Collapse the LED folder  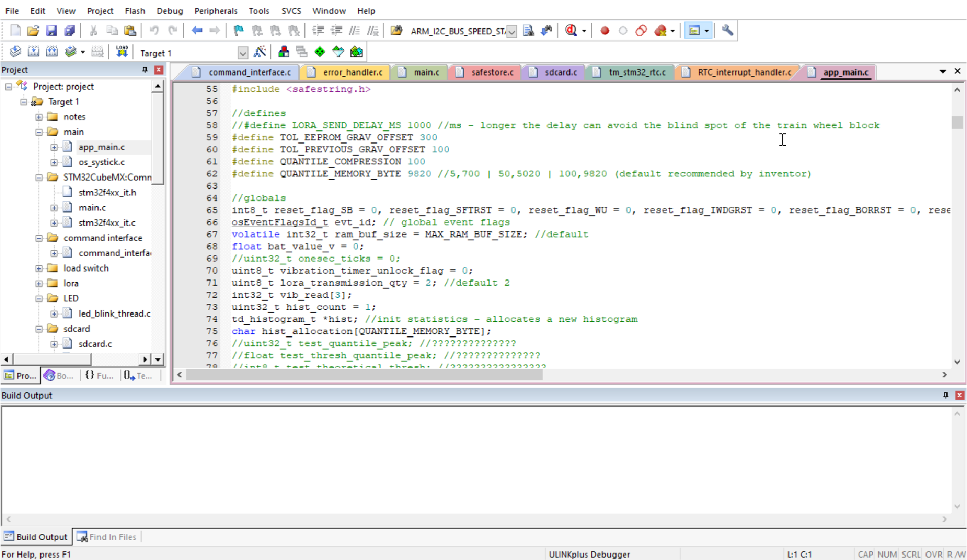click(x=39, y=299)
